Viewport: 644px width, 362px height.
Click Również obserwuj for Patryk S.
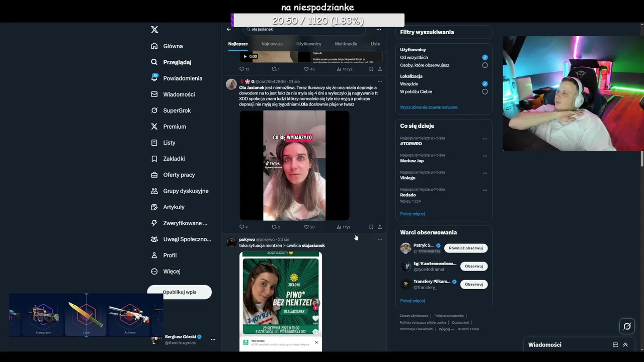(466, 248)
